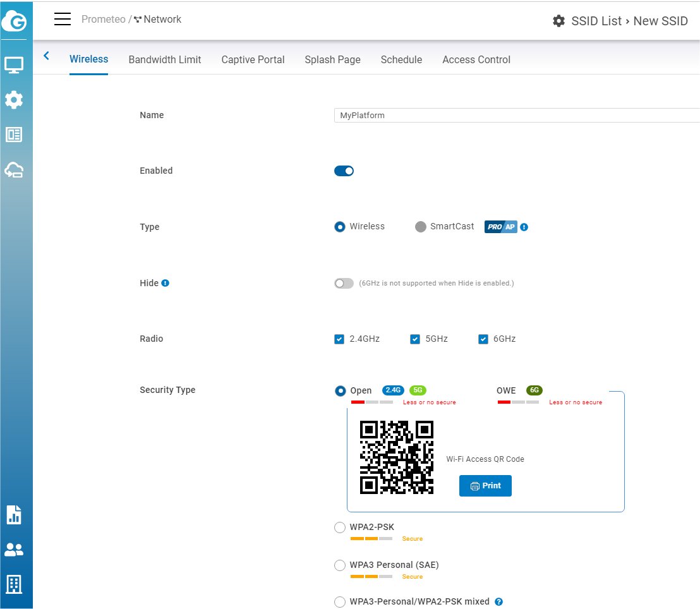Select the WPA2-PSK security type

tap(340, 528)
